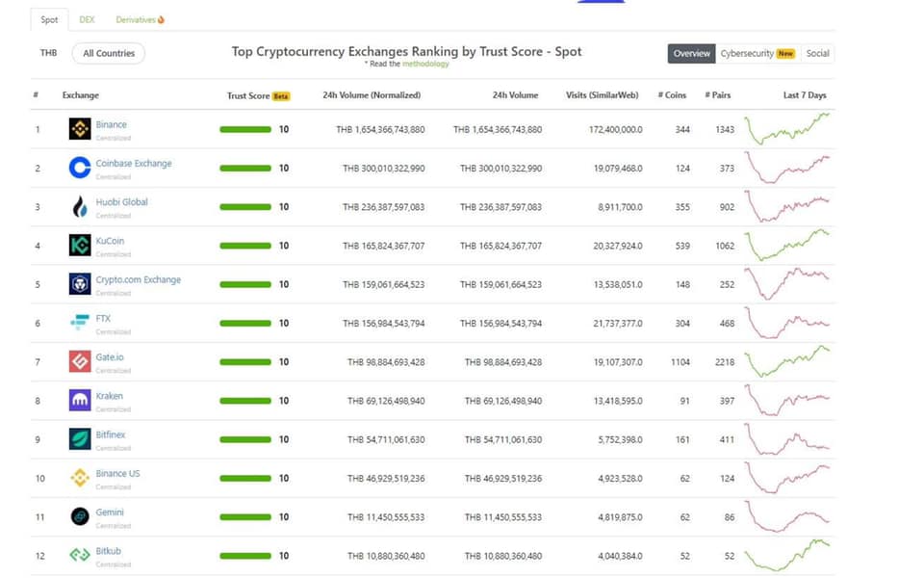Click the Kraken logo icon
Viewport: 924px width, 578px height.
point(80,401)
